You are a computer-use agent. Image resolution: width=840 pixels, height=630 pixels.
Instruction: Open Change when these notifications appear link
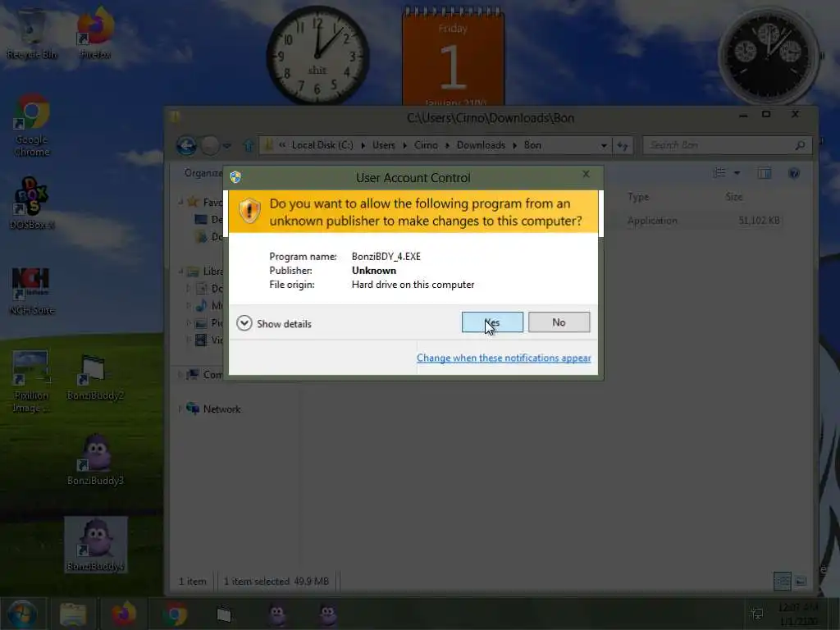[x=504, y=358]
